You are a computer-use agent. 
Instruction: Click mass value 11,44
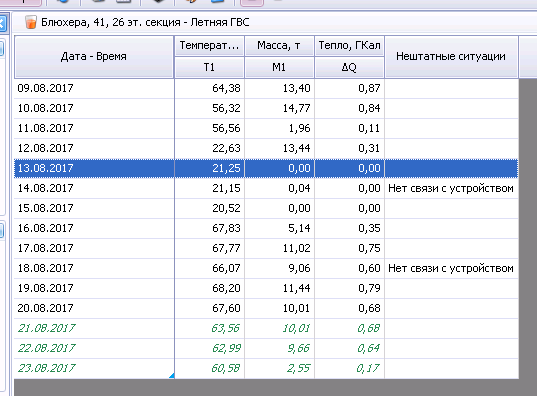(x=297, y=288)
